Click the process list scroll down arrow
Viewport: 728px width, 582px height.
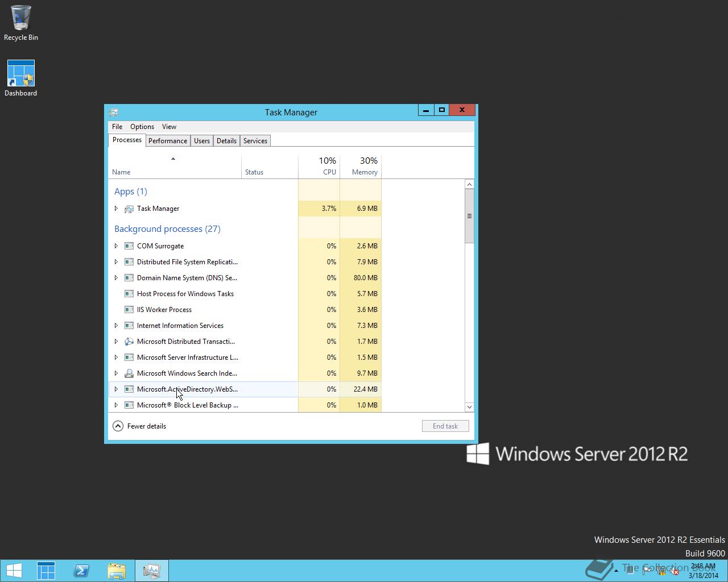click(x=469, y=407)
